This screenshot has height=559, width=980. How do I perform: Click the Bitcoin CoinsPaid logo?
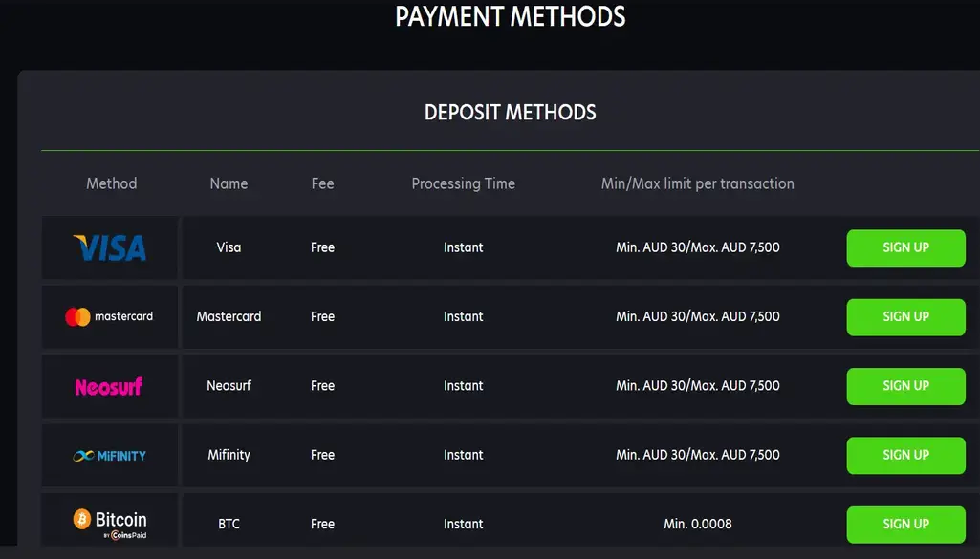pos(110,524)
